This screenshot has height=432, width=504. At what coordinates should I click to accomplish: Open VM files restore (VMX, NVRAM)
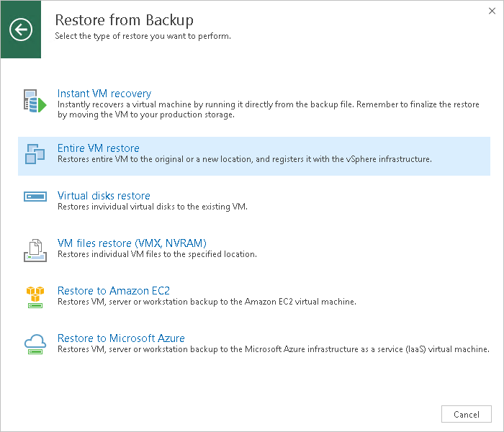(132, 243)
